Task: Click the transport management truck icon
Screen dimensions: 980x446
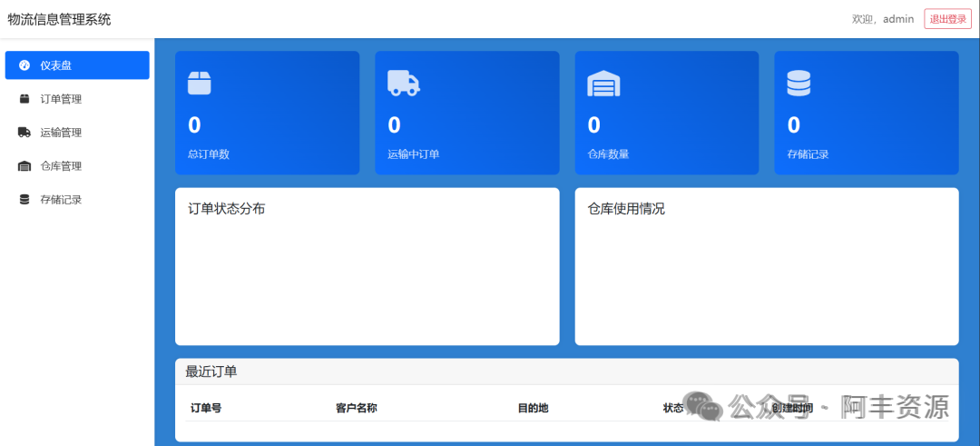Action: (24, 133)
